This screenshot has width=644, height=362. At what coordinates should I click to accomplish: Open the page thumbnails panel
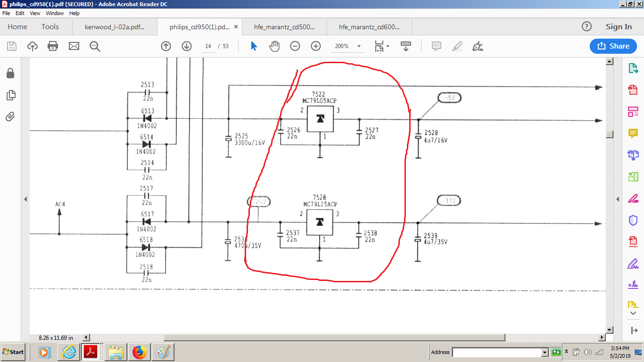coord(10,95)
